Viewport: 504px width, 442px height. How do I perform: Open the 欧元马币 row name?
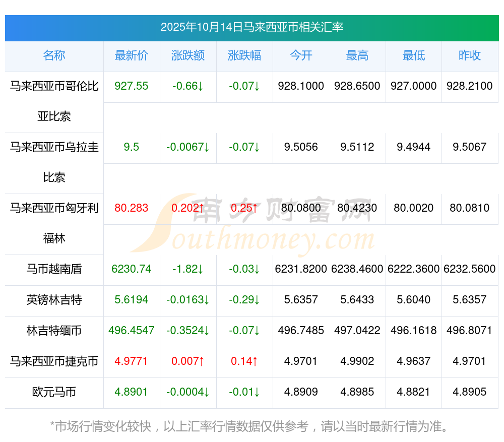click(54, 392)
